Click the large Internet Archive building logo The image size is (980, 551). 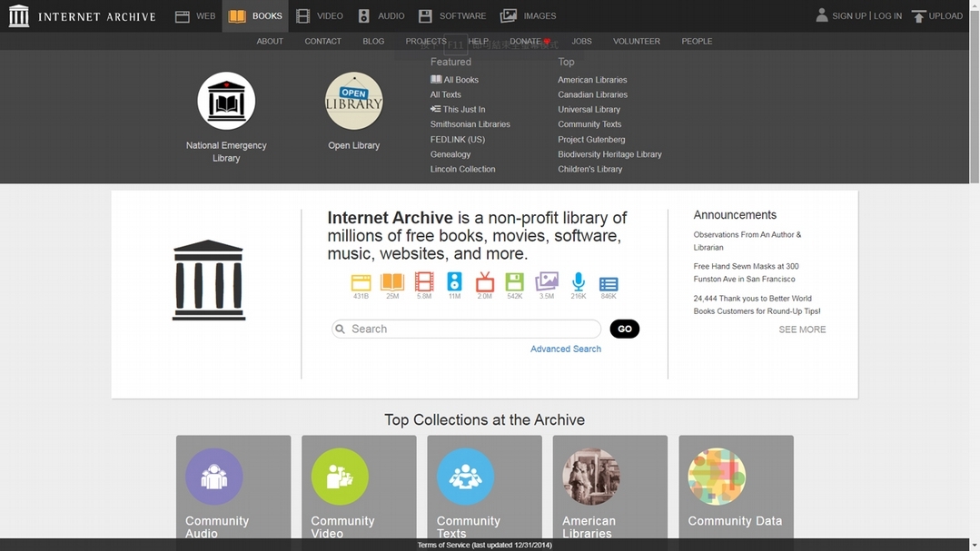click(209, 280)
